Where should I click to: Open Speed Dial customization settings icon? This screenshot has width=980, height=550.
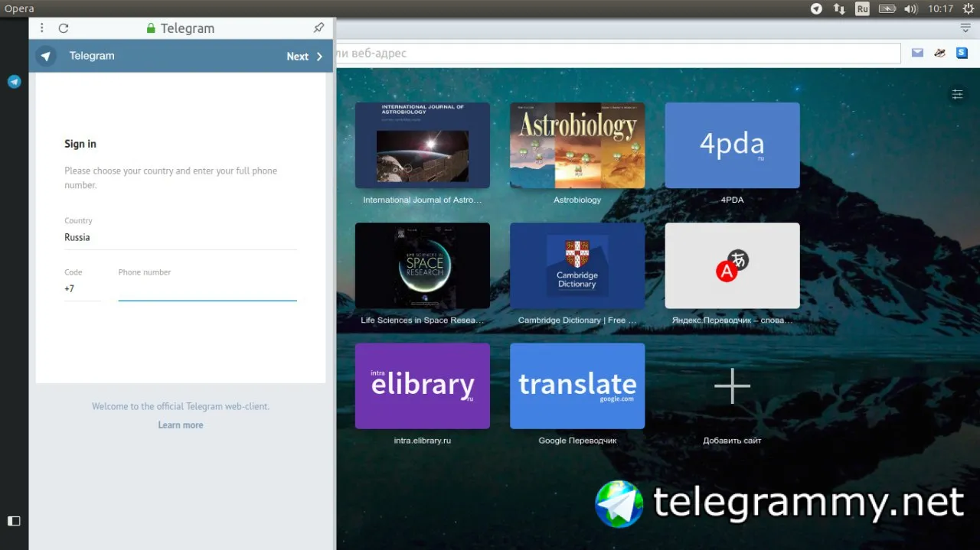point(957,94)
